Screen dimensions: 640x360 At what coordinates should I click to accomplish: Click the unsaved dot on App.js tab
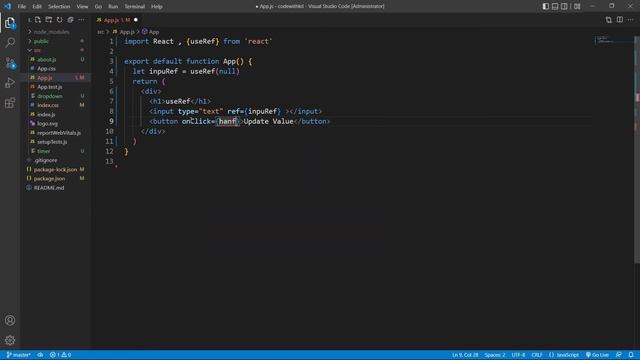click(x=136, y=20)
